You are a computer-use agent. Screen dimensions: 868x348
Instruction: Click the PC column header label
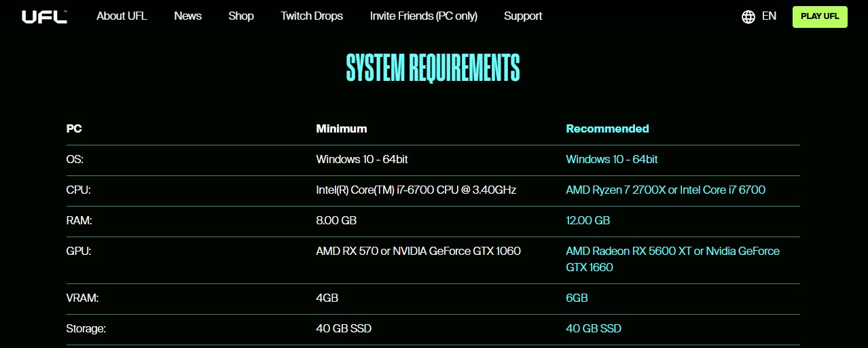[x=74, y=128]
